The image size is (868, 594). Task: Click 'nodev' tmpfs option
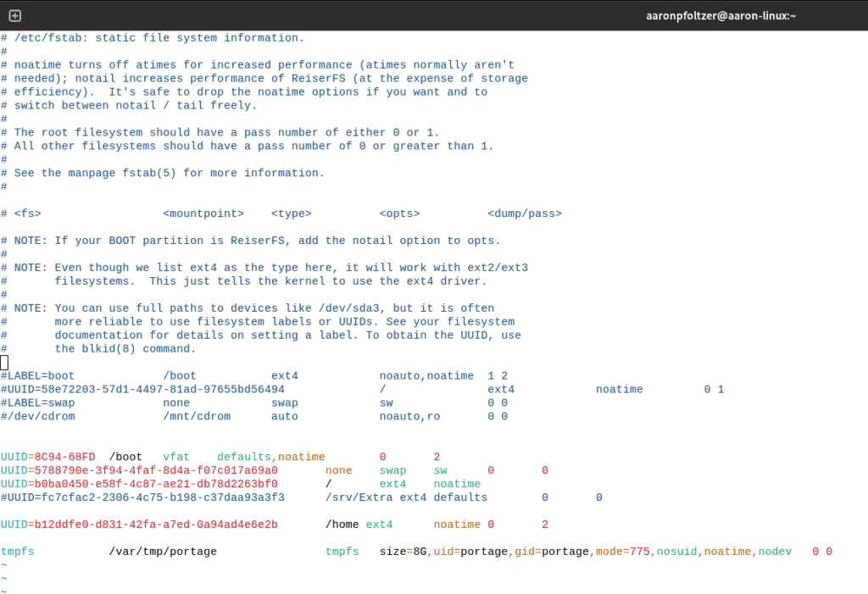[775, 552]
